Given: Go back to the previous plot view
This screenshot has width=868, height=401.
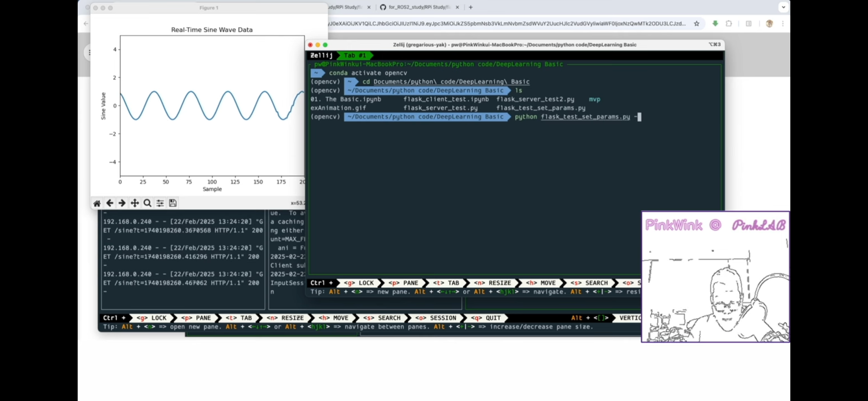Looking at the screenshot, I should point(110,203).
